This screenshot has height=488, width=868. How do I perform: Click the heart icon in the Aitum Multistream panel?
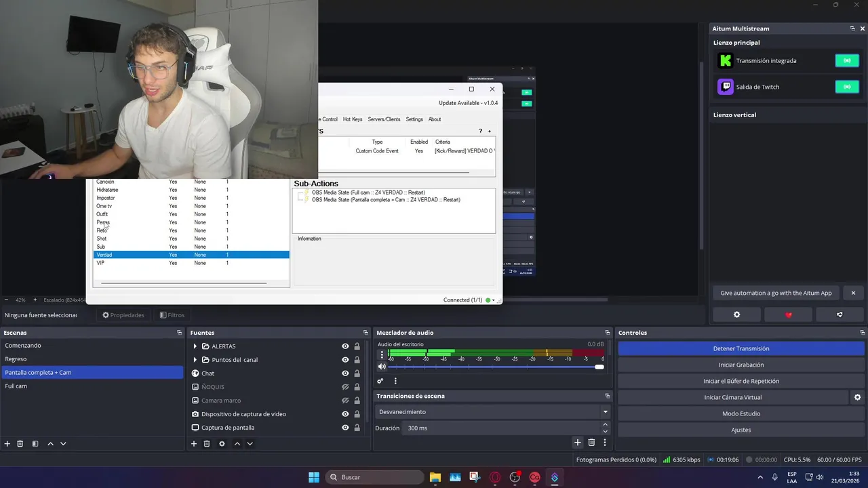pyautogui.click(x=788, y=314)
